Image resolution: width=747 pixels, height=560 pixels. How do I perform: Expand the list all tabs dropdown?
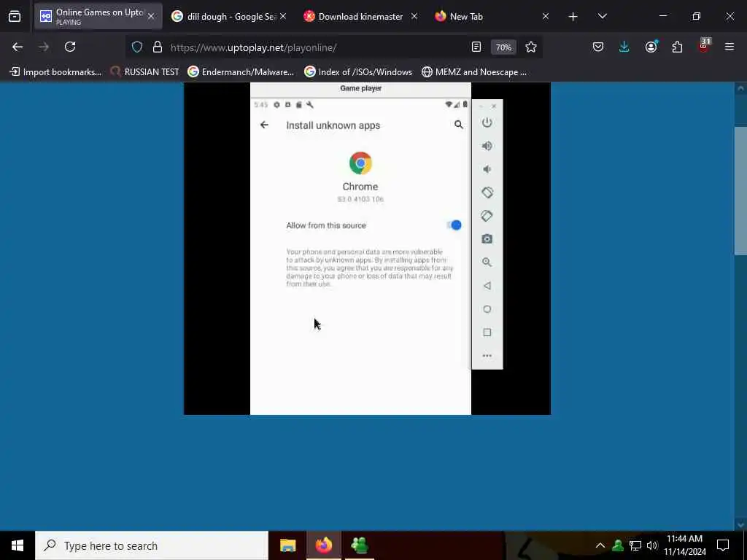(x=602, y=17)
